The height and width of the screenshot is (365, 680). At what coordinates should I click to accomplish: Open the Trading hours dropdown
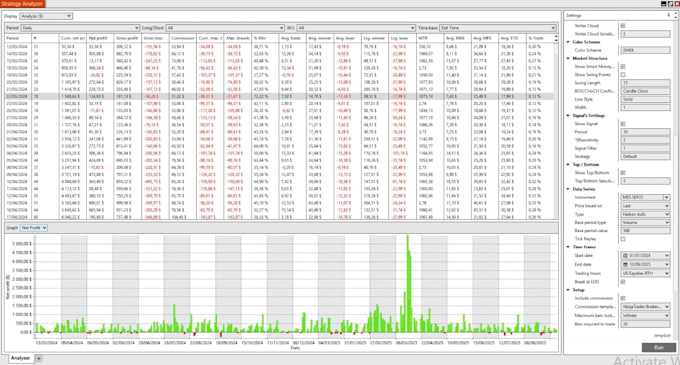click(x=645, y=273)
